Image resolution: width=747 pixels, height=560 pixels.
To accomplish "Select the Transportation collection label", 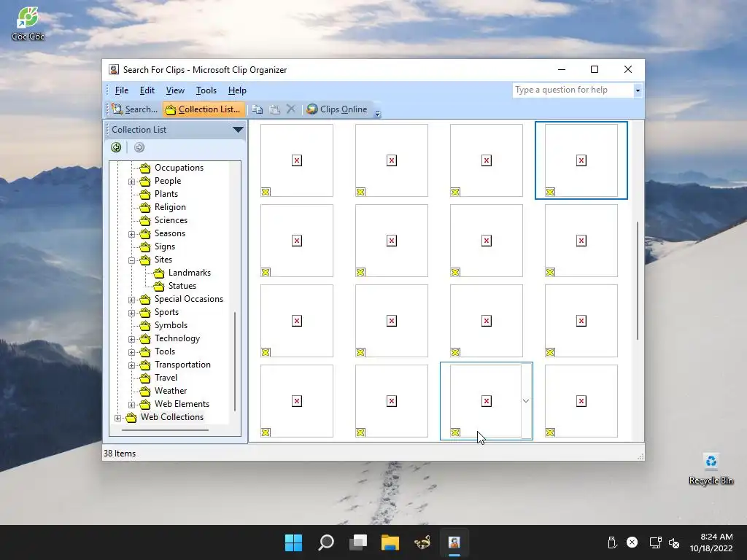I will pos(182,365).
